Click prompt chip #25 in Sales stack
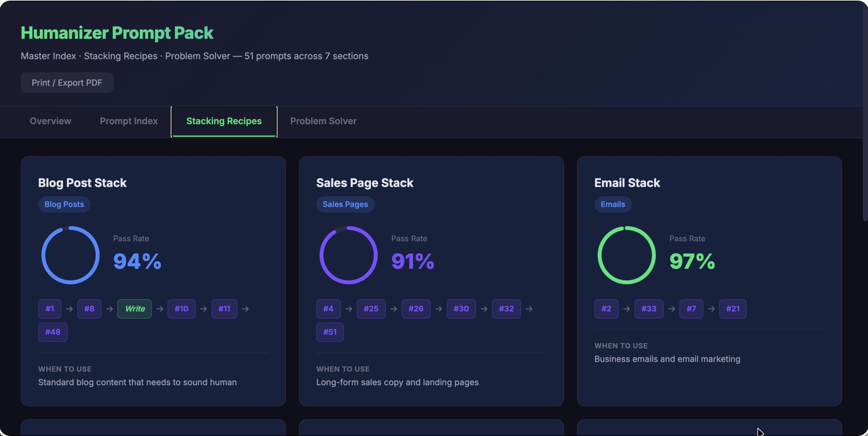 [x=371, y=309]
